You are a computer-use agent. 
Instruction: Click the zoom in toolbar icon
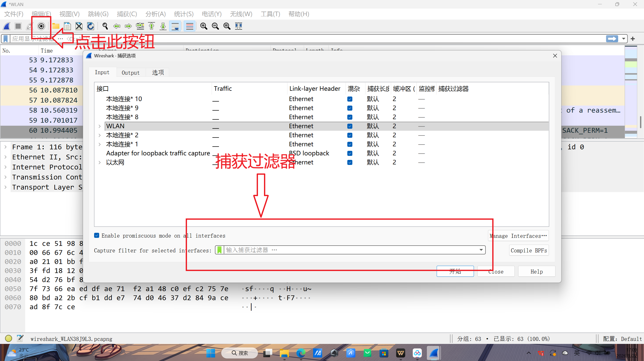204,26
